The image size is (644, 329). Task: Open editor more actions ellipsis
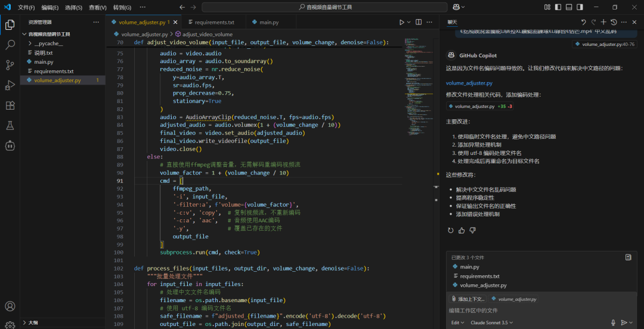(x=429, y=22)
